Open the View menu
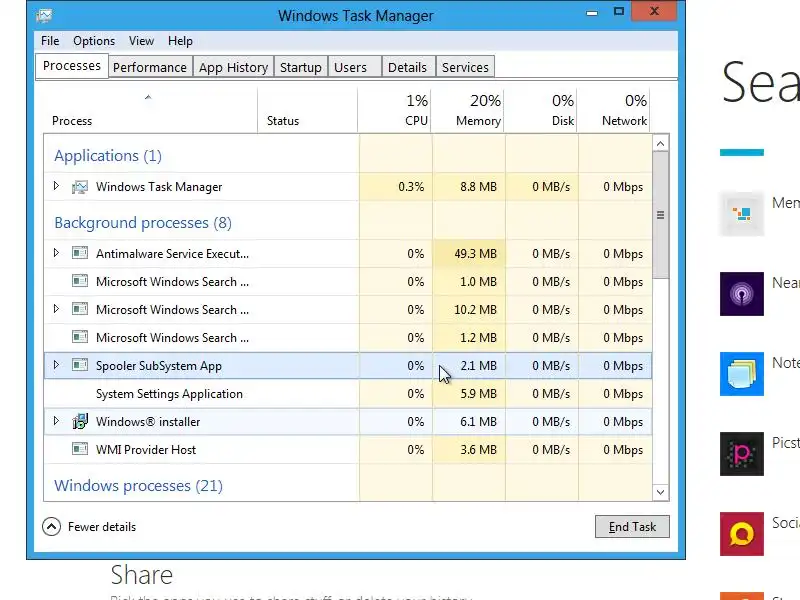This screenshot has height=600, width=800. click(141, 41)
